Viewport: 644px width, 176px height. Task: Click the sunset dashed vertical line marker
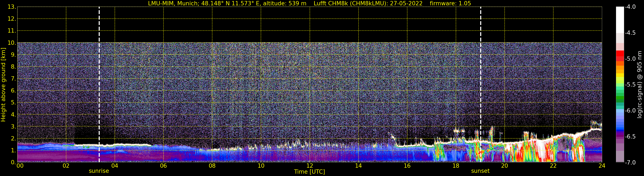pyautogui.click(x=481, y=85)
